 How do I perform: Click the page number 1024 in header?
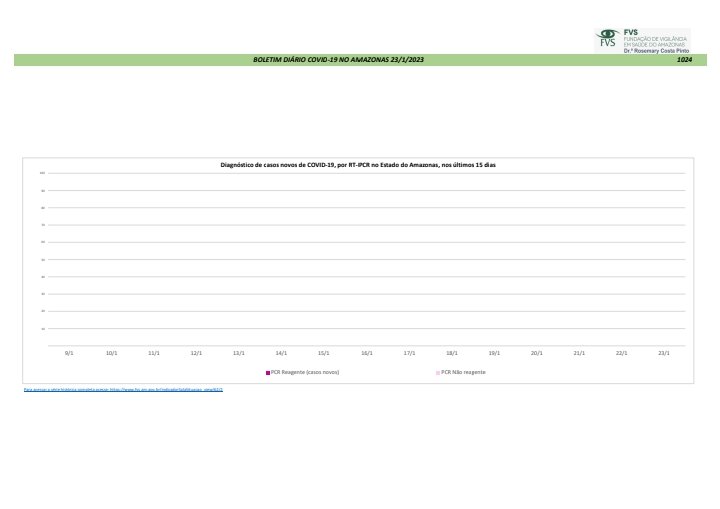(684, 60)
